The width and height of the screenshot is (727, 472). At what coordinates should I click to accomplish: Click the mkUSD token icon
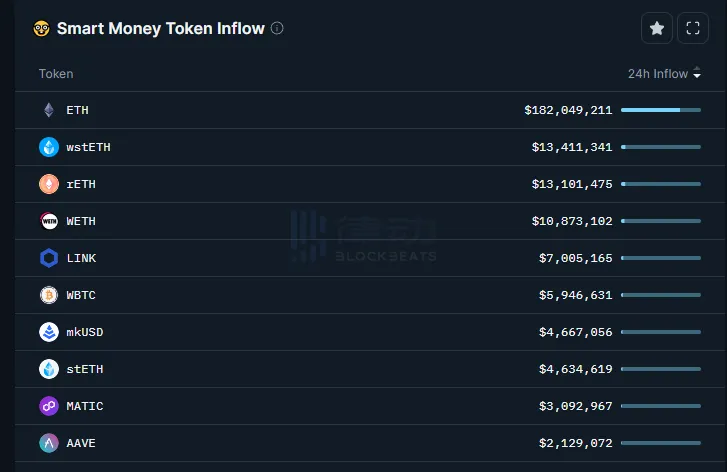click(x=49, y=332)
